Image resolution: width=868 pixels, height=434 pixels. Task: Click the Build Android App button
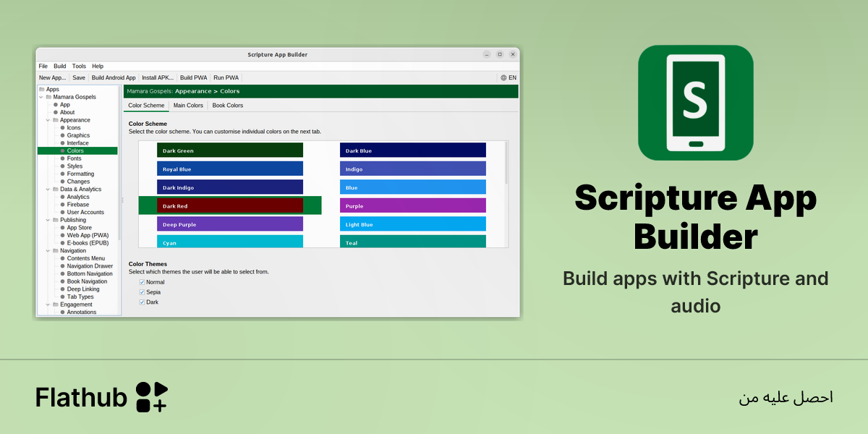coord(114,77)
